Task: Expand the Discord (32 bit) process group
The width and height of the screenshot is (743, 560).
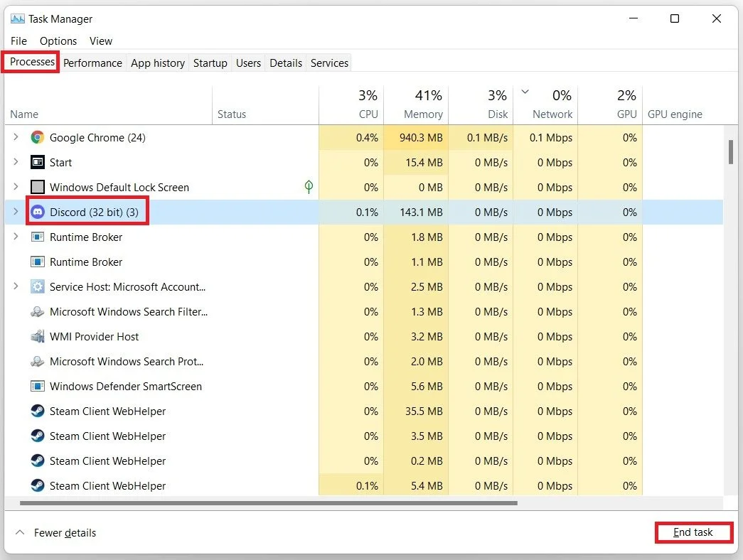Action: point(16,211)
